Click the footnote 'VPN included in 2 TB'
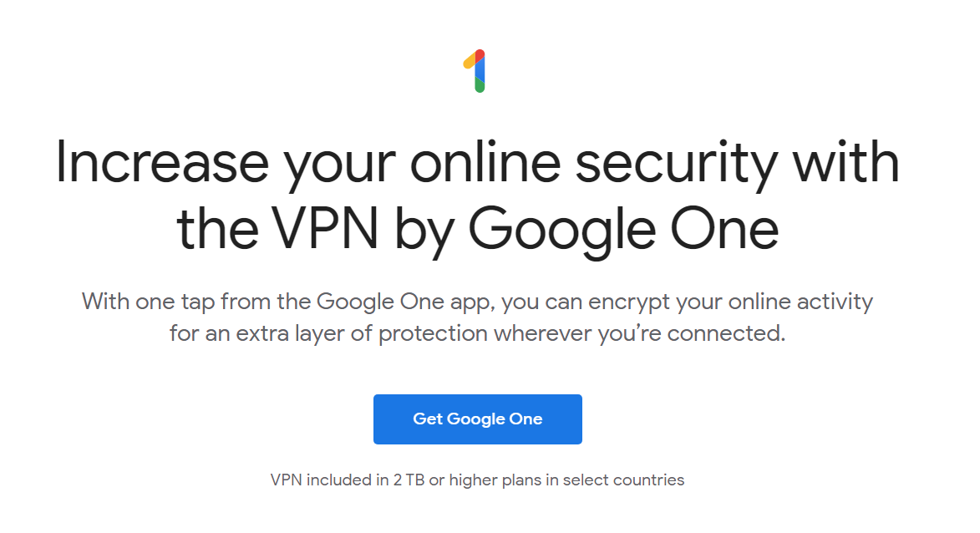 pos(478,480)
